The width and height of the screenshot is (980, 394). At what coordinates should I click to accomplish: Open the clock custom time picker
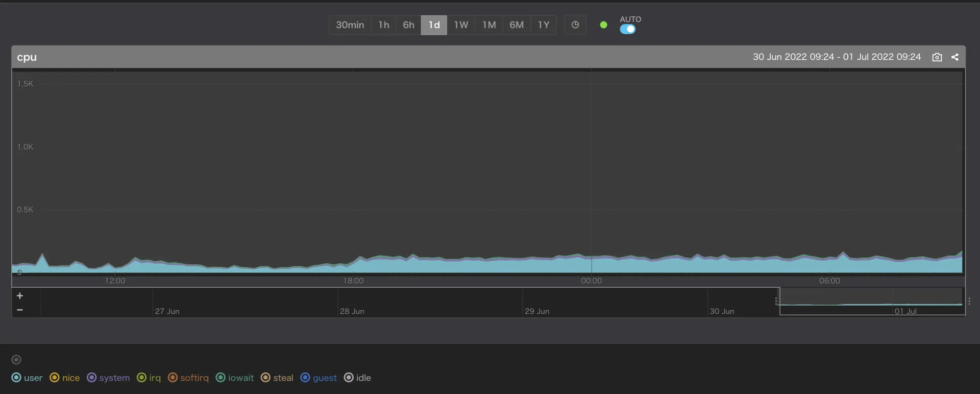coord(575,25)
